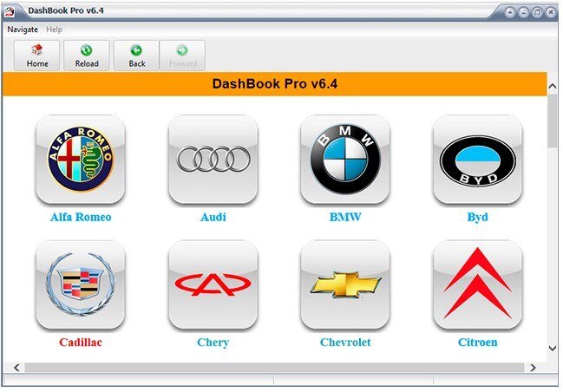Choose the BYD oval logo tile

(x=478, y=160)
